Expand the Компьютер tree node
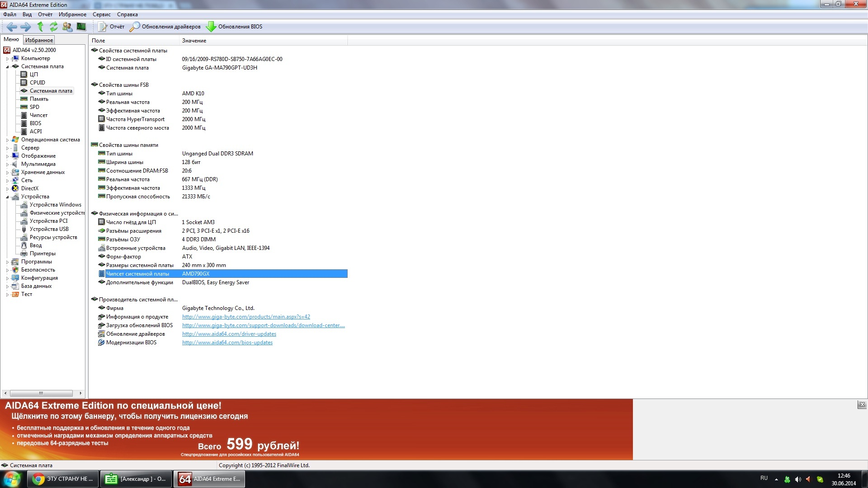Screen dimensions: 868x488 pyautogui.click(x=7, y=59)
